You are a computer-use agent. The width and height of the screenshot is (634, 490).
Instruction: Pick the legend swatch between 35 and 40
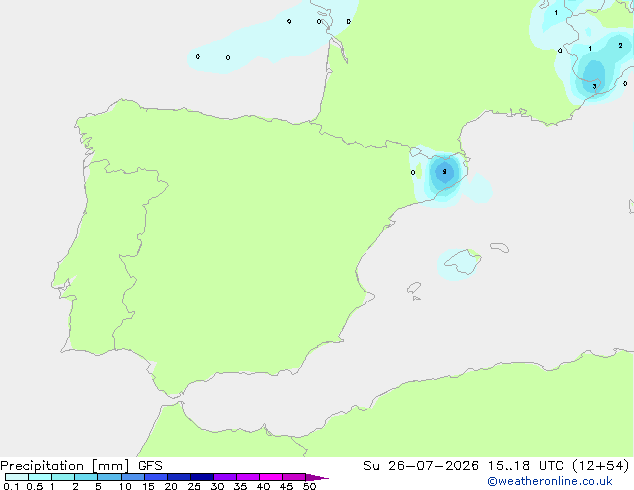[x=247, y=477]
